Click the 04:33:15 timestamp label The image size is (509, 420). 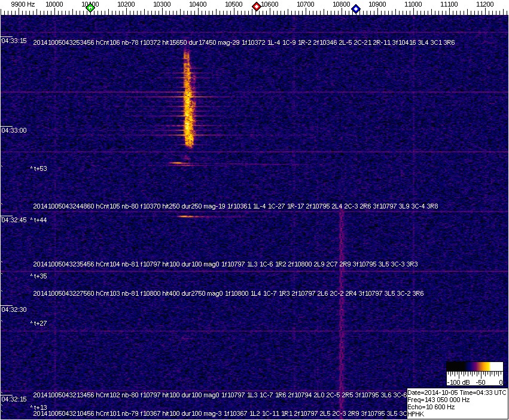(x=14, y=41)
